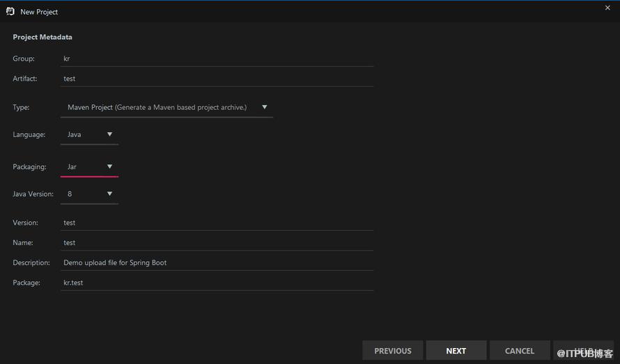Focus the Artifact input field
620x364 pixels.
pos(217,78)
